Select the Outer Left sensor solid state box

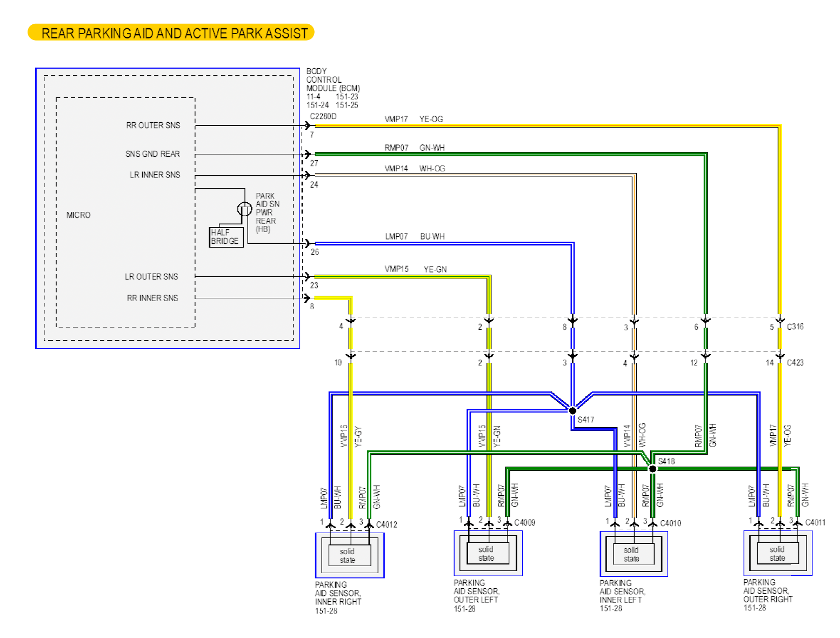pyautogui.click(x=486, y=553)
